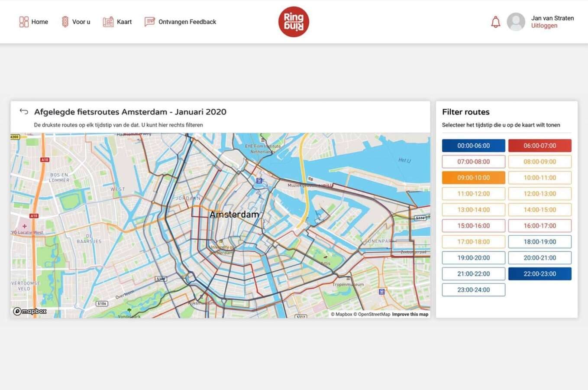Click the Kaart map icon

108,22
